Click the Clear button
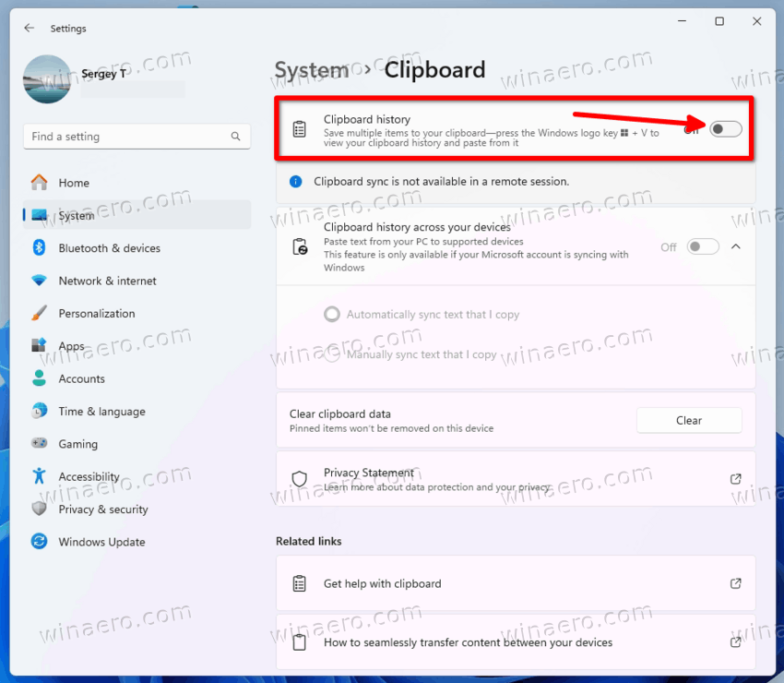This screenshot has height=683, width=784. pyautogui.click(x=688, y=420)
